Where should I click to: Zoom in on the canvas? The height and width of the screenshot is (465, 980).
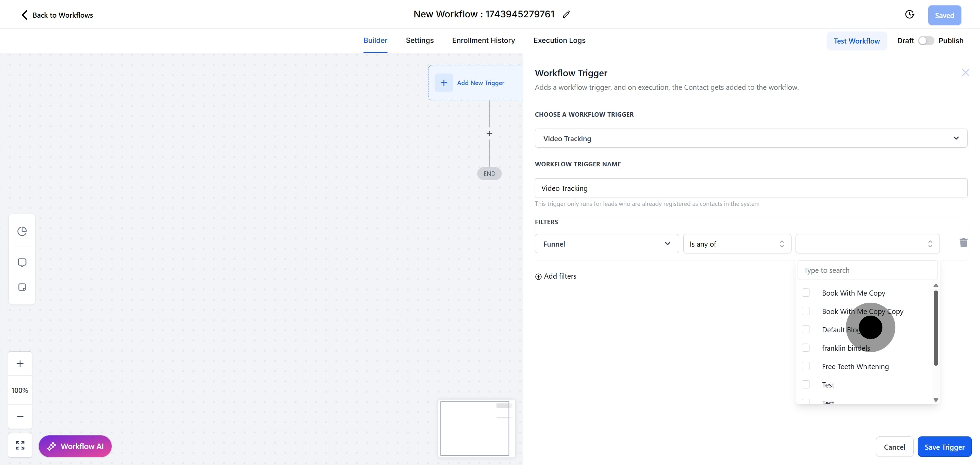[20, 364]
